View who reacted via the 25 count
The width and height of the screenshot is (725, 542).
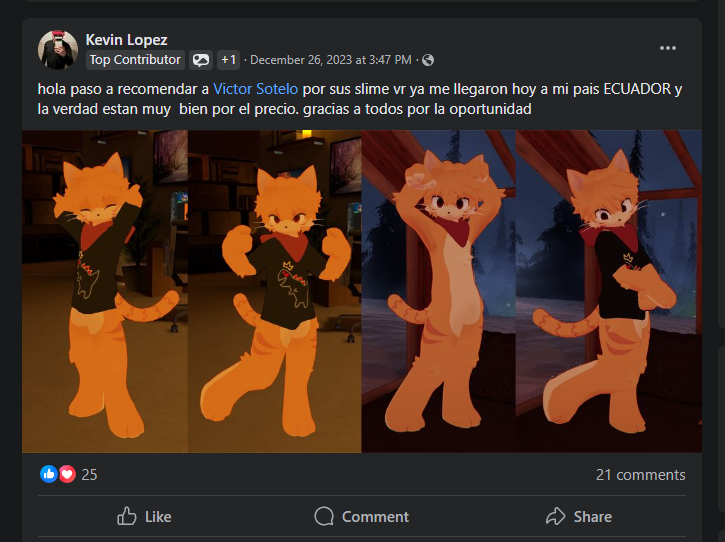(x=89, y=474)
